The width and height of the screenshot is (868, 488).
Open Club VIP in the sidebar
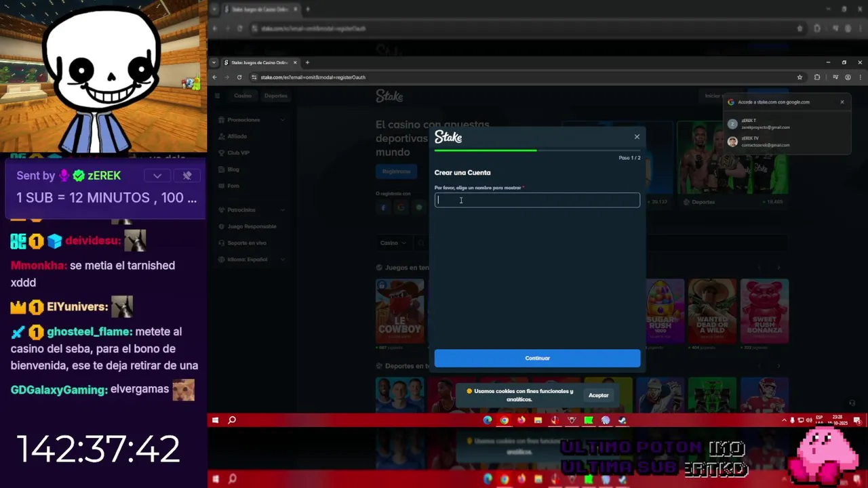[x=238, y=153]
